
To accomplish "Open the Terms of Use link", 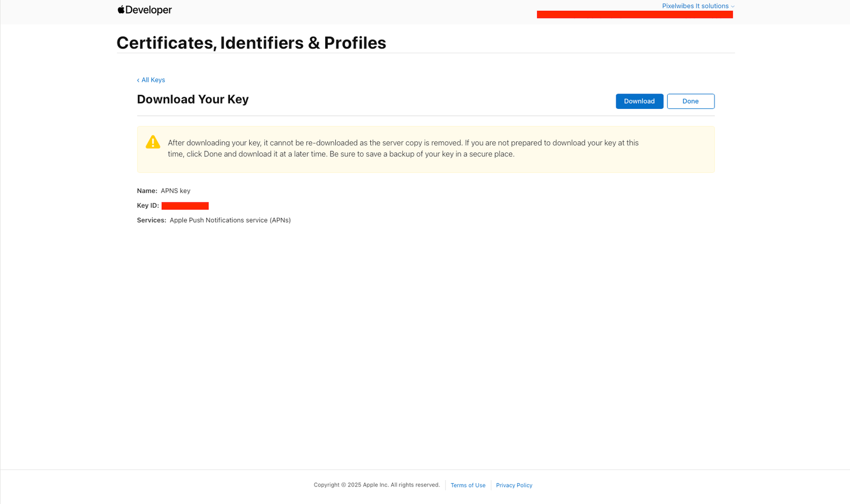I will click(x=467, y=485).
